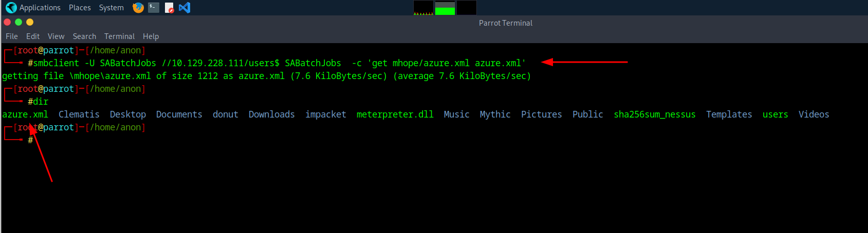
Task: Click the document editor launcher icon
Action: (x=169, y=8)
